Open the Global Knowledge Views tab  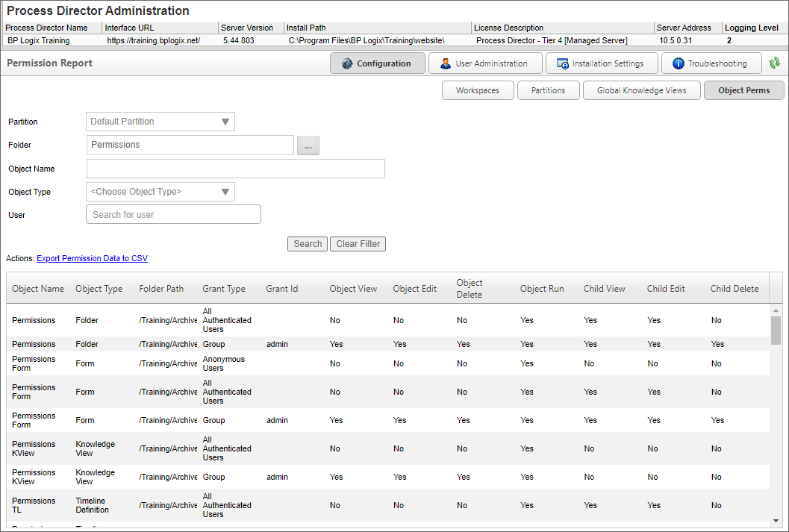click(641, 91)
